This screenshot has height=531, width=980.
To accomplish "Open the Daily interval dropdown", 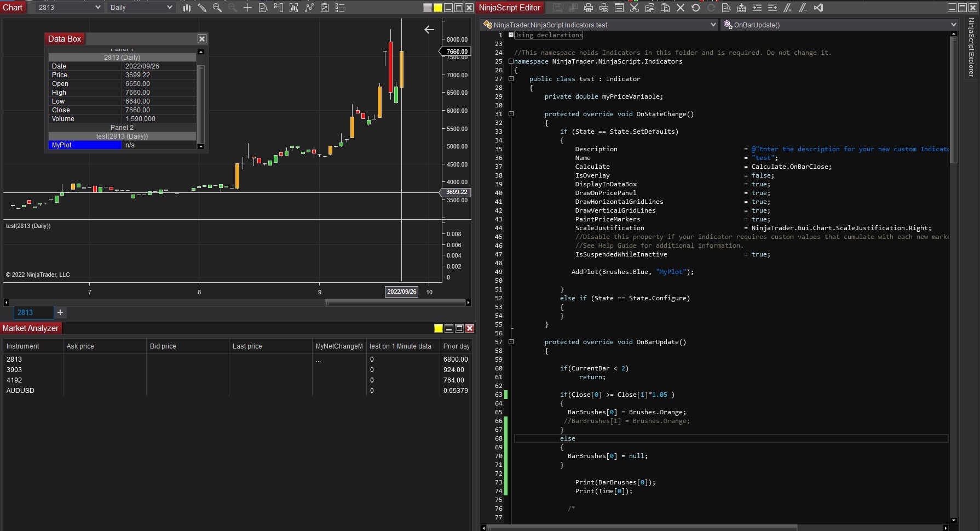I will pos(169,8).
